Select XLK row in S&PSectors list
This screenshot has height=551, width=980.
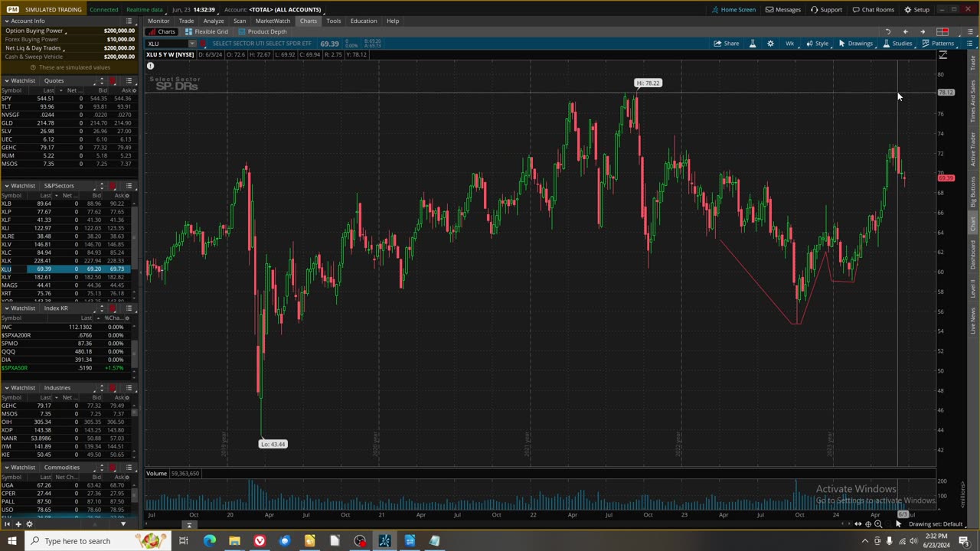point(67,261)
